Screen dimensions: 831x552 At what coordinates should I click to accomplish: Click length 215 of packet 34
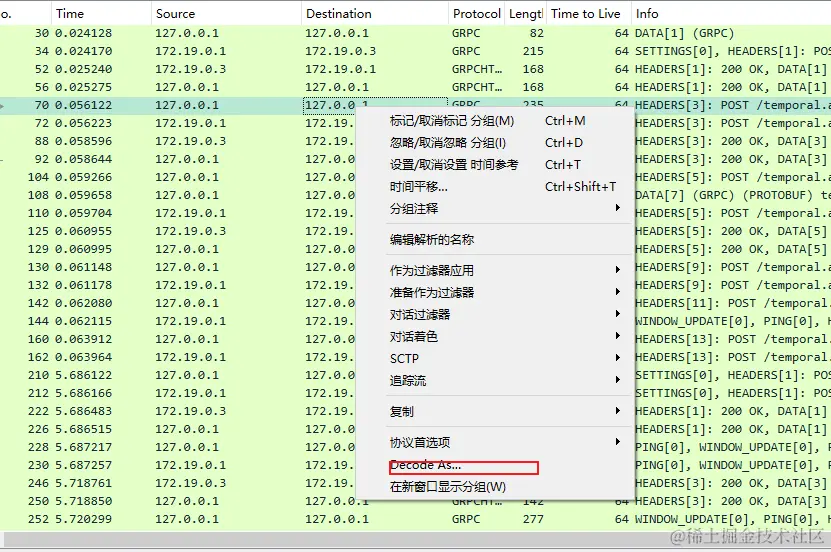click(533, 51)
